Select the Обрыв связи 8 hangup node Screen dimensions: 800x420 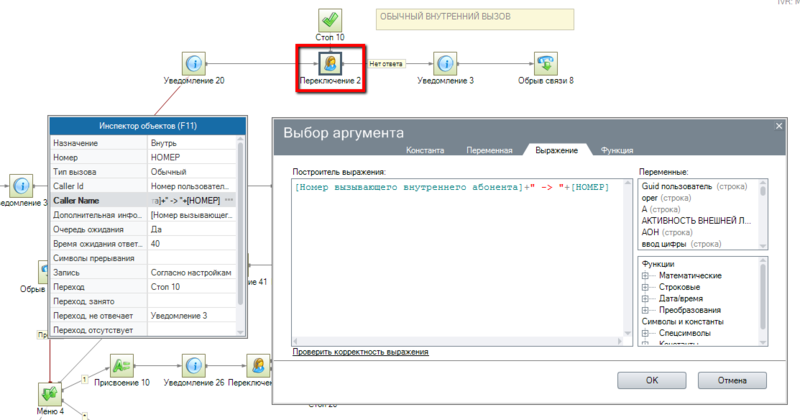click(546, 64)
